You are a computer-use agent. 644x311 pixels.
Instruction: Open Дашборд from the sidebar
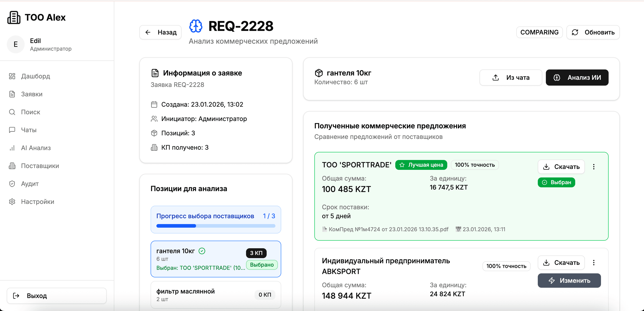coord(35,76)
